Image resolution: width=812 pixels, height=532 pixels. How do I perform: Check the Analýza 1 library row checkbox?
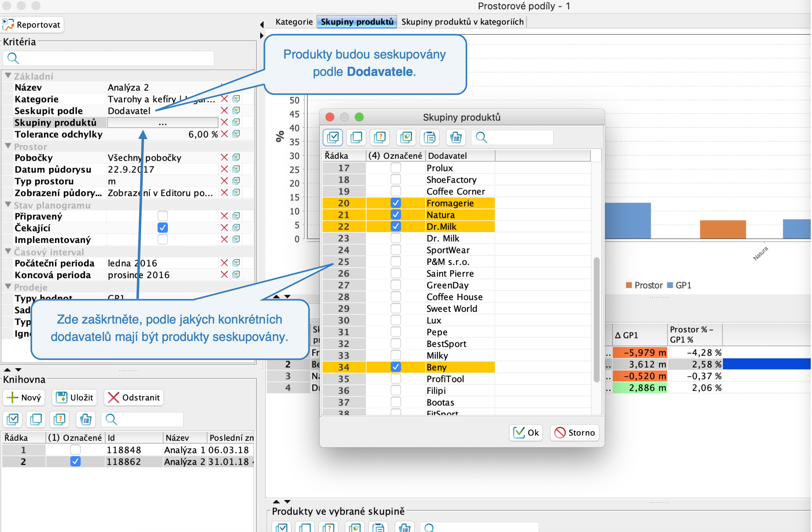coord(75,450)
